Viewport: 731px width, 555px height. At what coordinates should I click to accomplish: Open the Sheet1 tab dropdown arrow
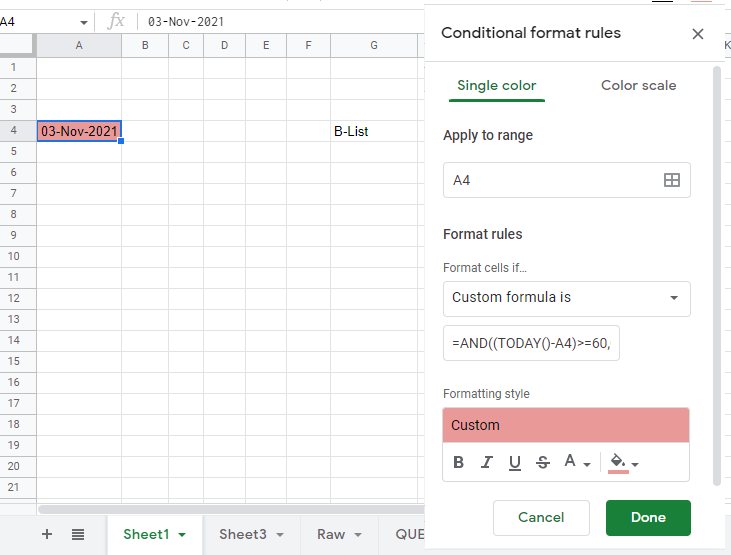point(182,534)
